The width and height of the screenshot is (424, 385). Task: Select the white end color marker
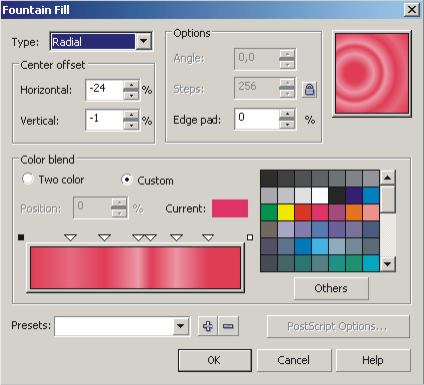coord(250,237)
